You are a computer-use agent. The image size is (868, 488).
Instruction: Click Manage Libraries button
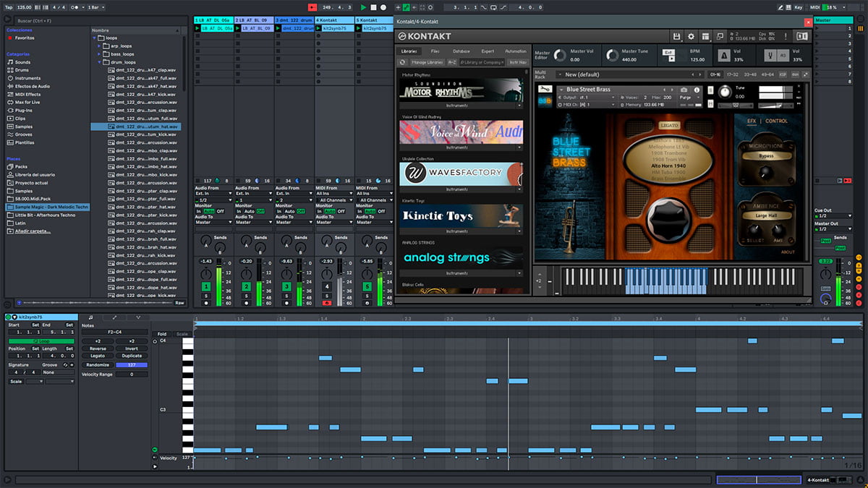coord(427,62)
